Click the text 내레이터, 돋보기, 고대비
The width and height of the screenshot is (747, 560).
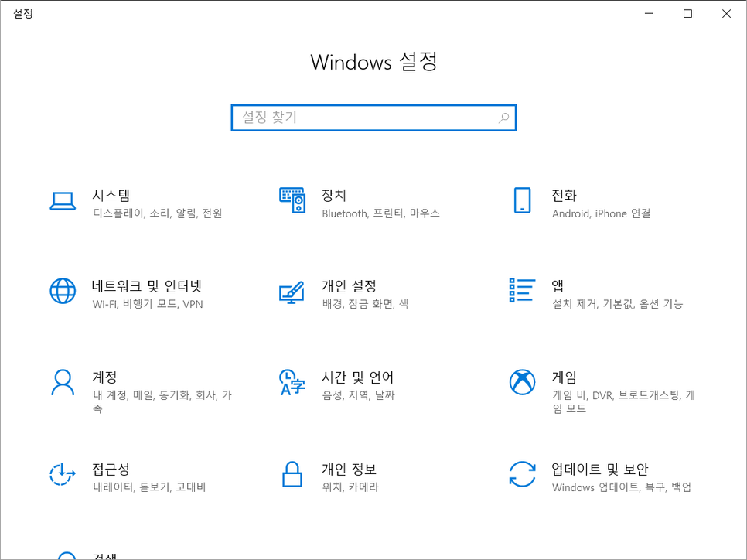pos(149,487)
